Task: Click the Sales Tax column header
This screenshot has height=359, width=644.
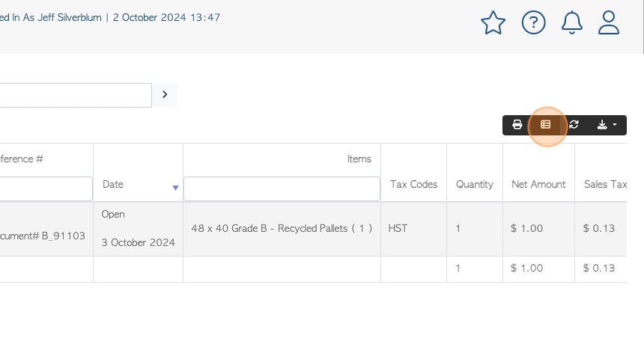Action: tap(605, 184)
